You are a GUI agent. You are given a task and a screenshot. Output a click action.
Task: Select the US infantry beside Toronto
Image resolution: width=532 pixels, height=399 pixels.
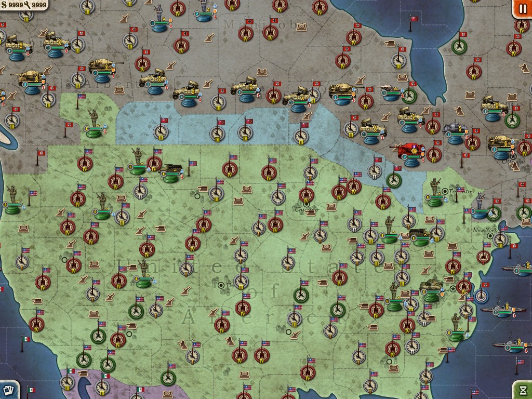coord(435,192)
